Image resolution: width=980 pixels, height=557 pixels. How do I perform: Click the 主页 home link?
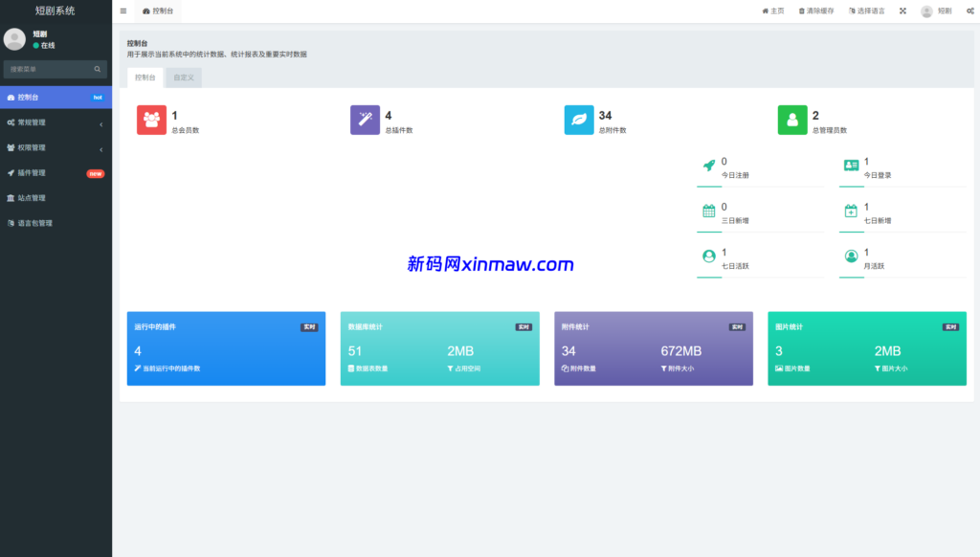pos(771,11)
